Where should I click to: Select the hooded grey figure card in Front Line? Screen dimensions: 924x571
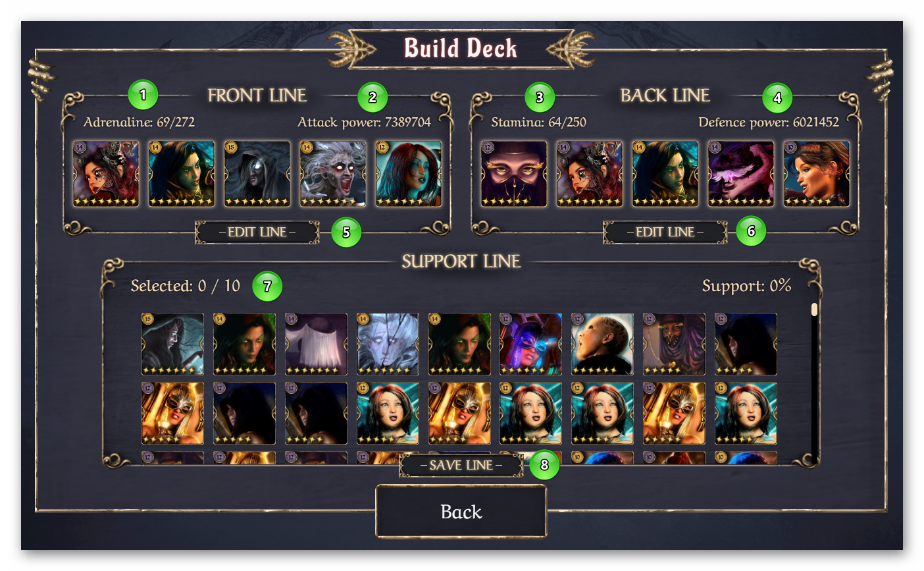point(257,174)
